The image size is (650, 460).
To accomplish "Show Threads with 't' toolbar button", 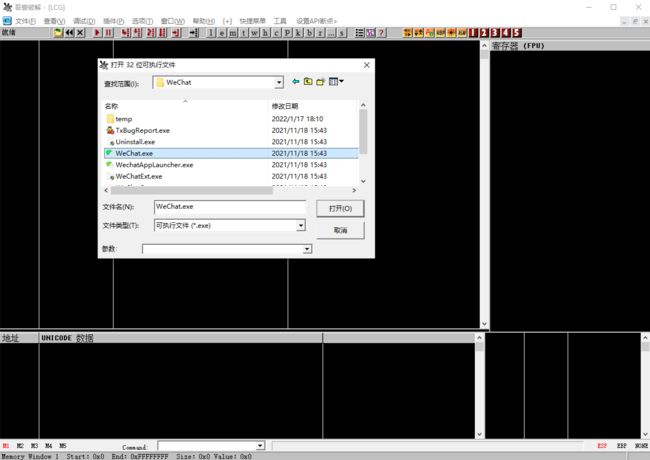I will point(244,33).
